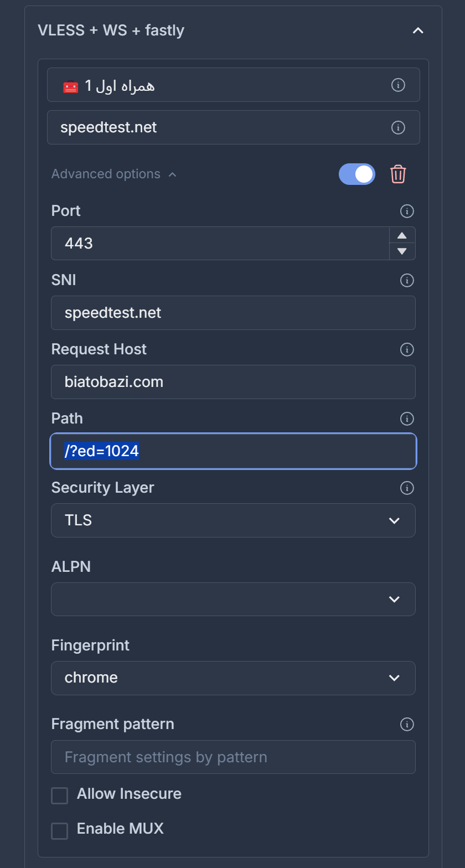Click info icon beside Security Layer
The width and height of the screenshot is (465, 868).
407,488
